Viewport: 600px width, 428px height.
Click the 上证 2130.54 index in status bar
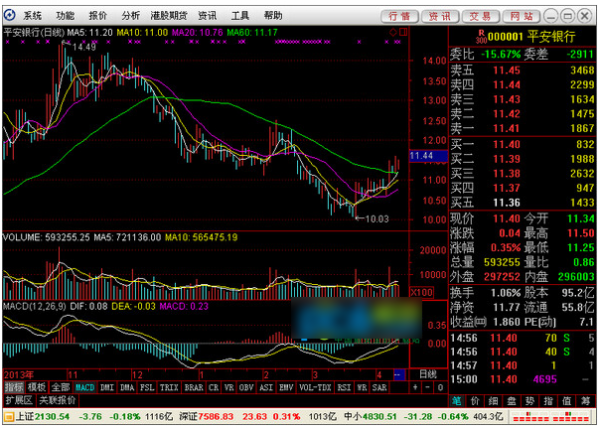click(x=43, y=417)
